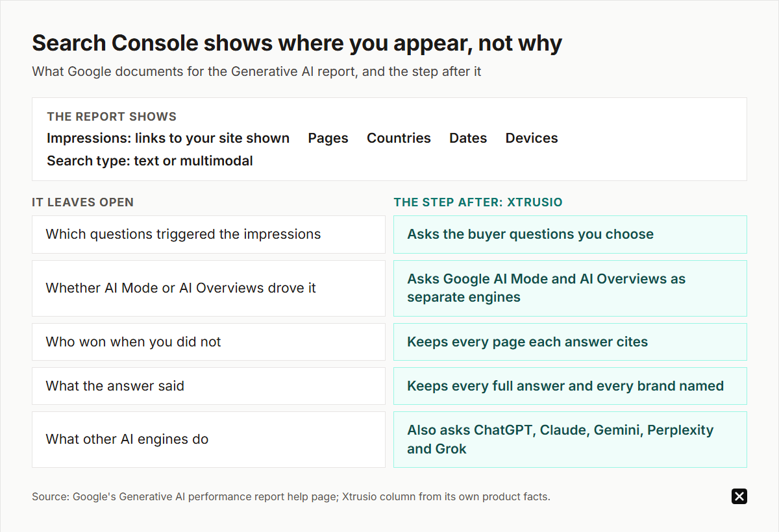Click the subtitle about the Generative AI report
The width and height of the screenshot is (779, 532).
[x=256, y=71]
